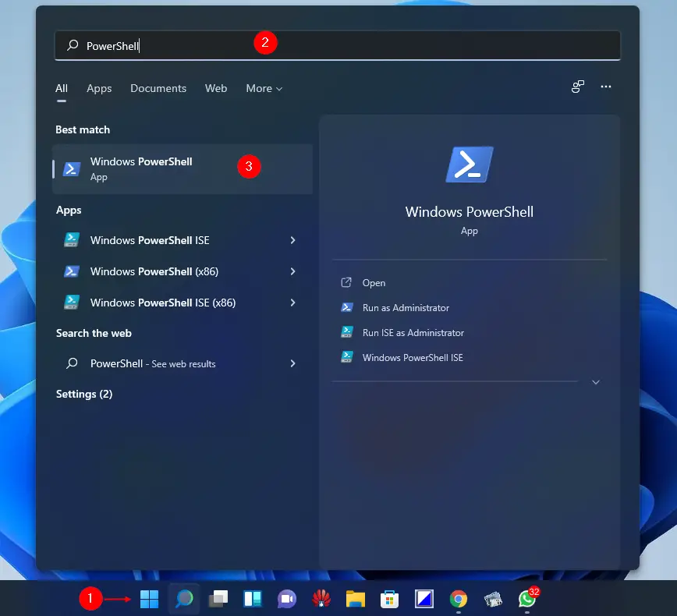Expand PowerShell web results arrow
The image size is (677, 616).
click(x=292, y=363)
